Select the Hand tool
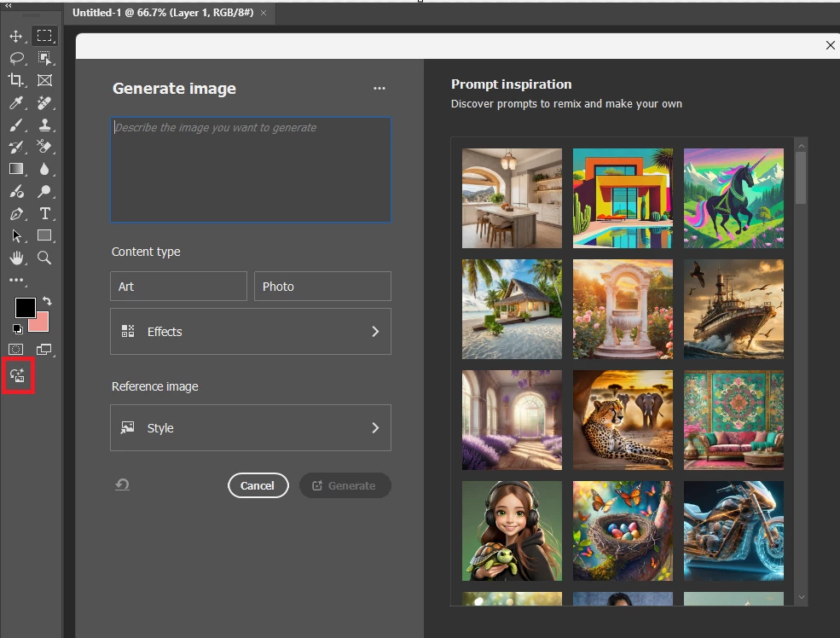Image resolution: width=840 pixels, height=638 pixels. point(16,258)
